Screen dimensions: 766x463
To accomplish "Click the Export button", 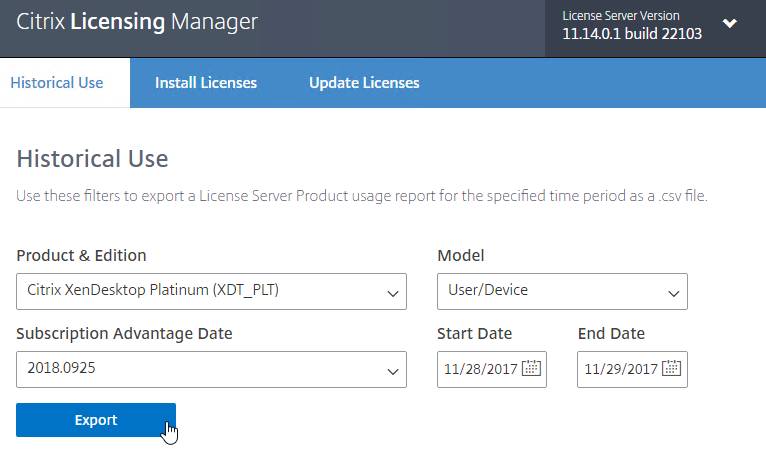I will pos(96,420).
